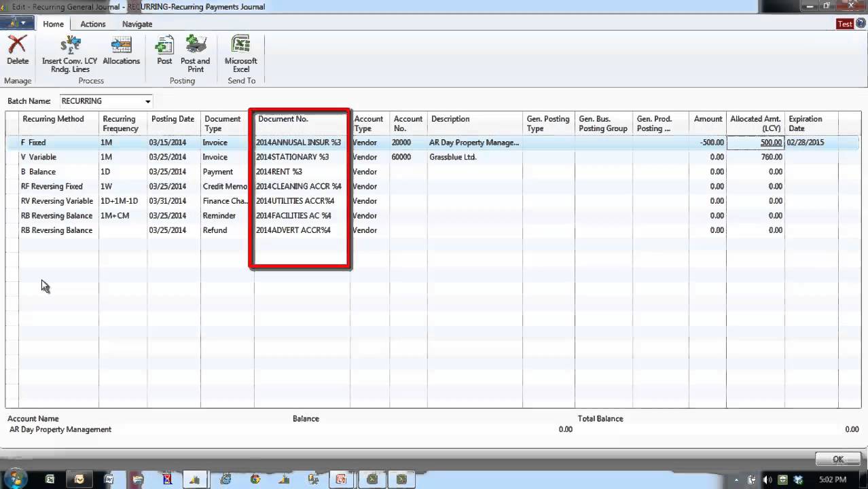Screen dimensions: 868x489
Task: Click expiration date '02/28/2015'
Action: [812, 143]
